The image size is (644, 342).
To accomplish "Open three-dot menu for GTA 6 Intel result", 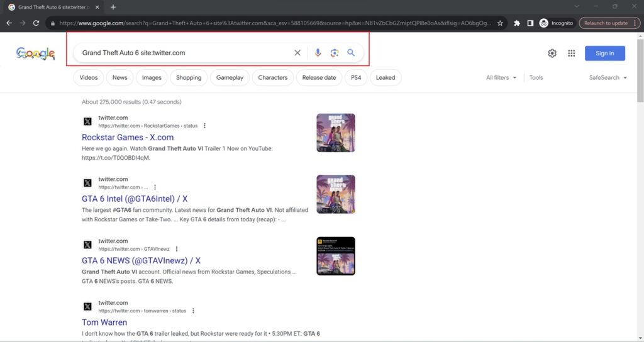I will tap(155, 187).
